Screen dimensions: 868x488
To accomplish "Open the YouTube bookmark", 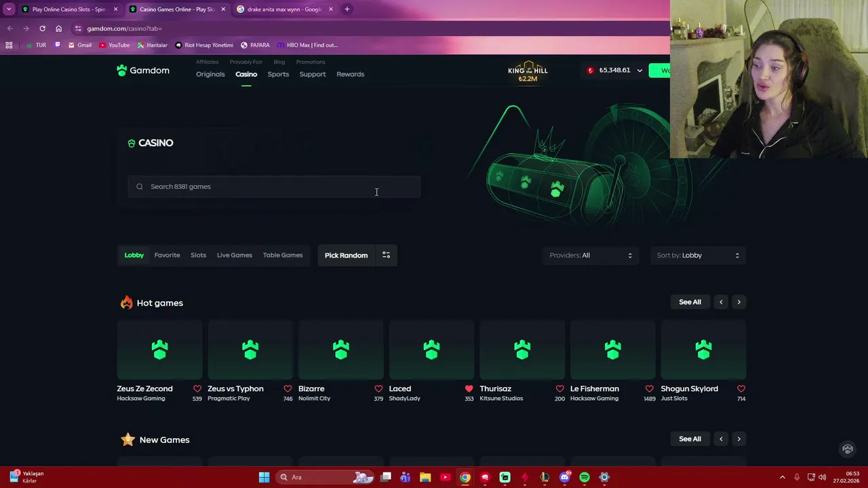I will (114, 45).
